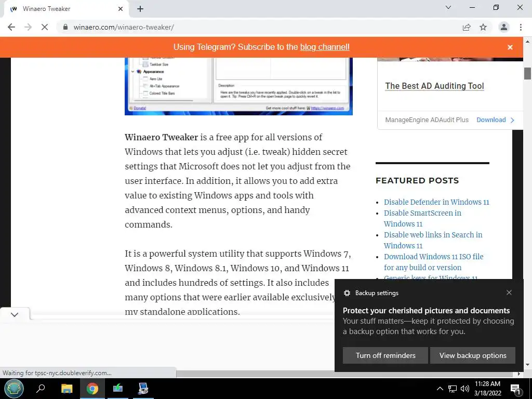Click the green monitor app on taskbar
The image size is (532, 399).
pos(118,389)
